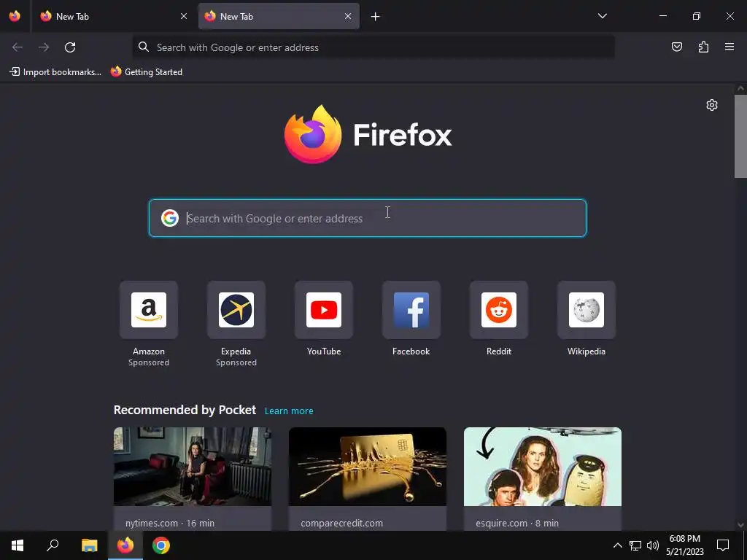Go forward one page
The height and width of the screenshot is (560, 747).
click(44, 47)
